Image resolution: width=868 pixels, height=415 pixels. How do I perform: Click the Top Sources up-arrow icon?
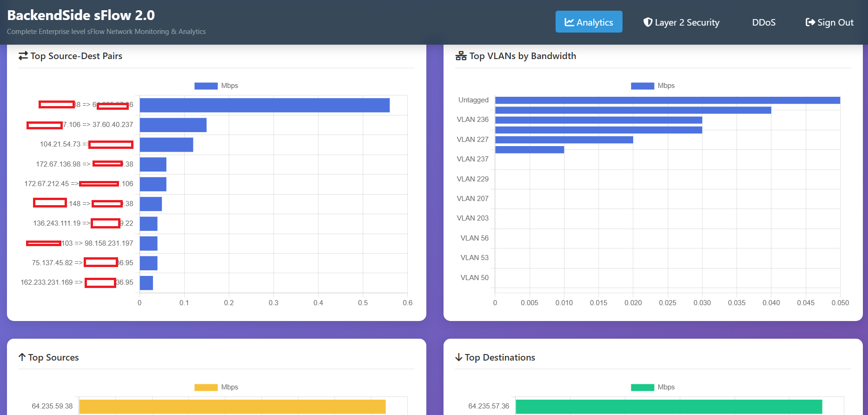pos(22,357)
